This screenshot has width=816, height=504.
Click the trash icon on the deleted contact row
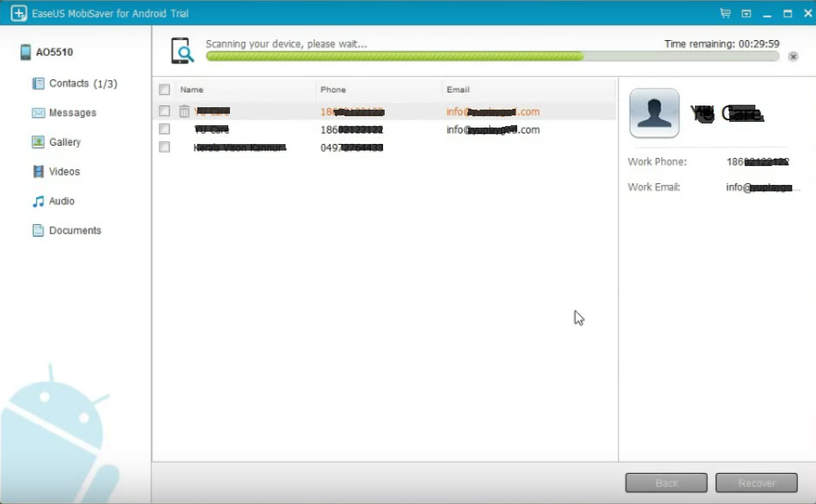[184, 110]
